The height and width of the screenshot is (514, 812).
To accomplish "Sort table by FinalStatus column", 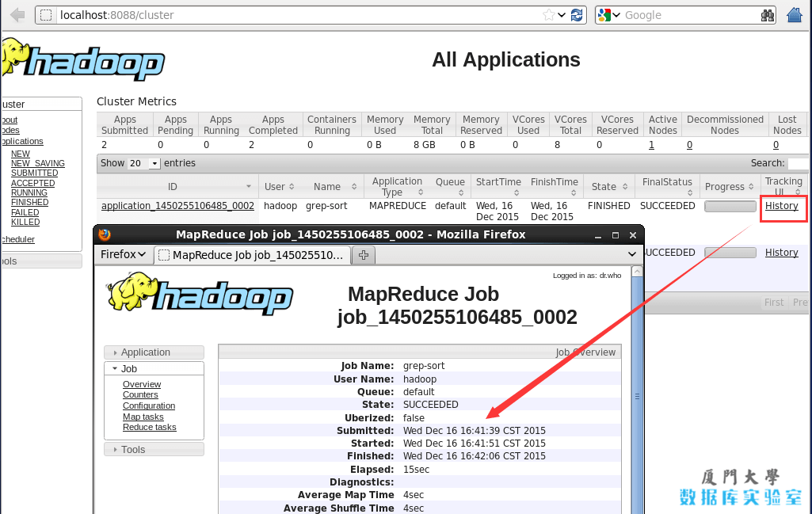I will (x=667, y=186).
